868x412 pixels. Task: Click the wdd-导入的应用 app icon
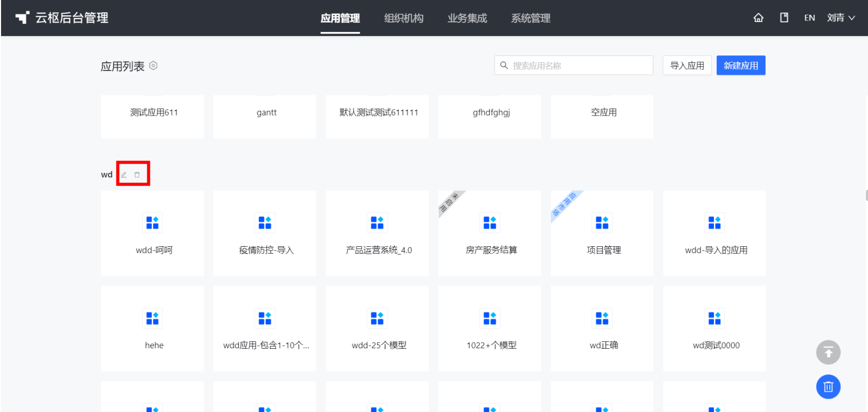click(714, 223)
